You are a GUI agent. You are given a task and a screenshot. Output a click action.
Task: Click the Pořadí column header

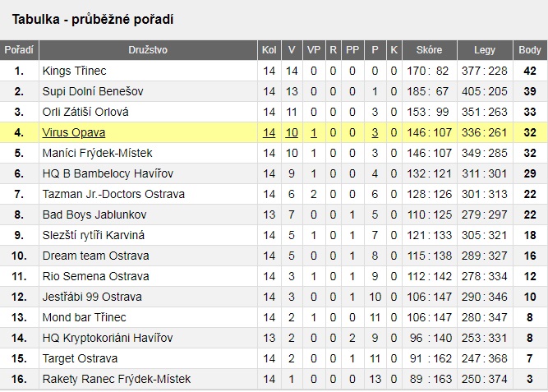pyautogui.click(x=19, y=50)
